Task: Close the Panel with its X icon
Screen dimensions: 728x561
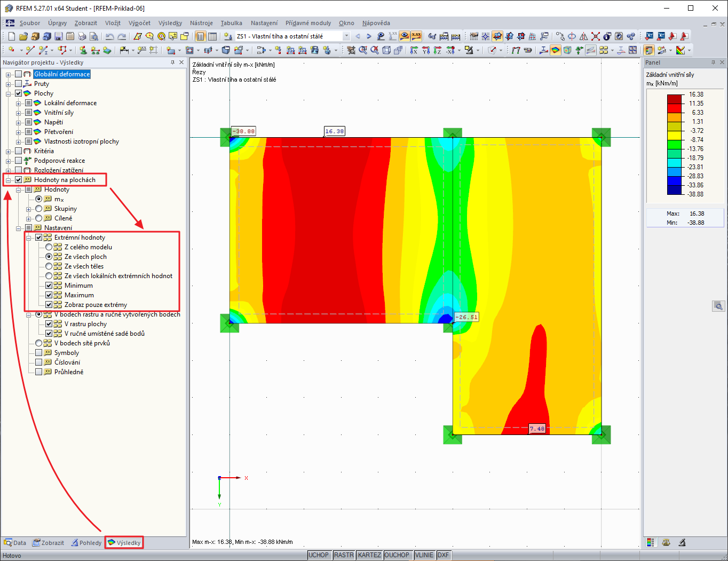Action: click(722, 62)
